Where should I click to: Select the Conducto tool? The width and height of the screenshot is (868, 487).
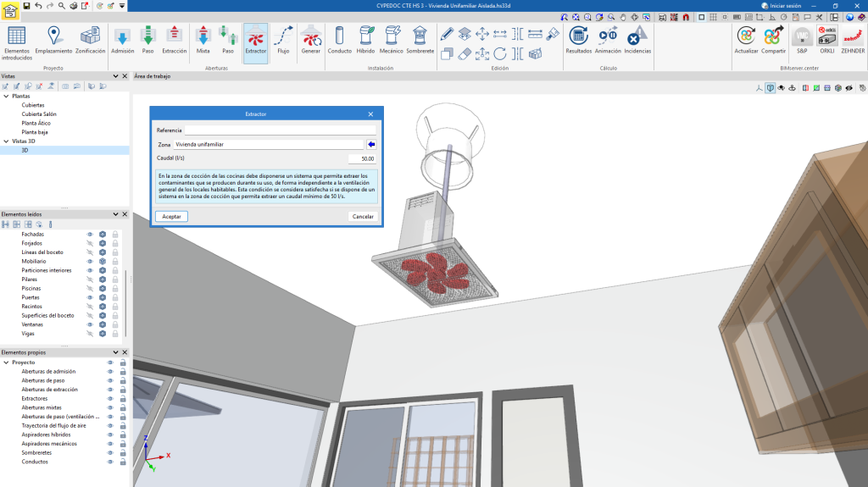[339, 40]
